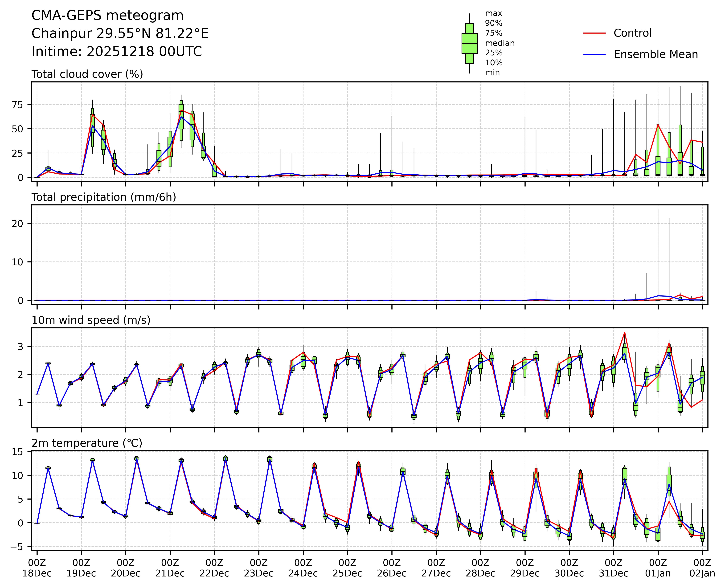Click the green box-plot legend symbol
This screenshot has height=588, width=725.
click(x=469, y=43)
